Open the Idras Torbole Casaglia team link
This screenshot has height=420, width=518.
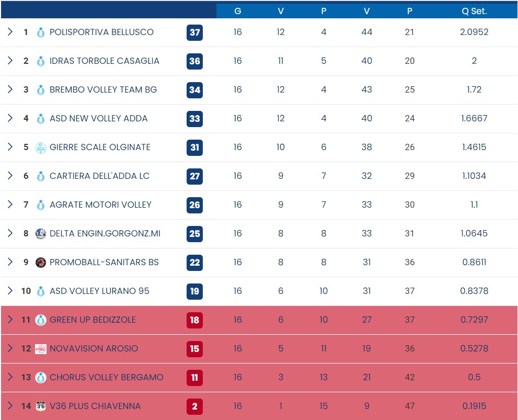[x=104, y=61]
